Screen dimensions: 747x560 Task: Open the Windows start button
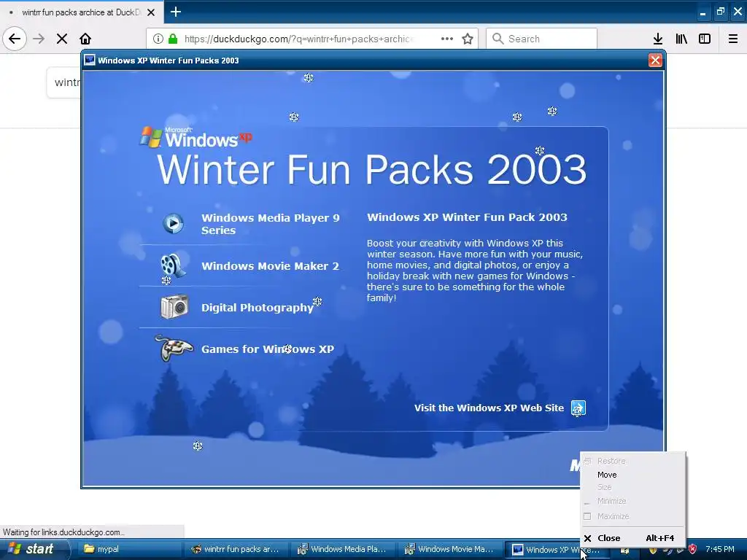tap(34, 549)
